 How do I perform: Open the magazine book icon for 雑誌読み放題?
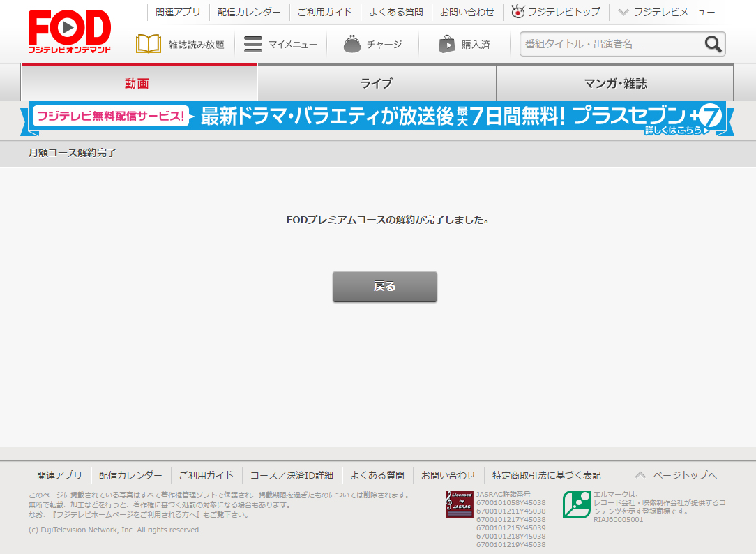point(149,44)
